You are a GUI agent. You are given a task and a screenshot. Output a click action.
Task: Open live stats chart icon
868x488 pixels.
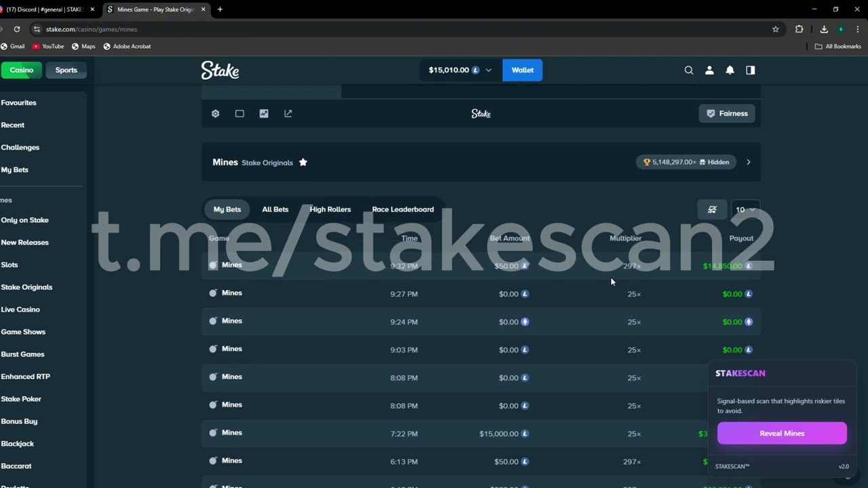pyautogui.click(x=264, y=114)
